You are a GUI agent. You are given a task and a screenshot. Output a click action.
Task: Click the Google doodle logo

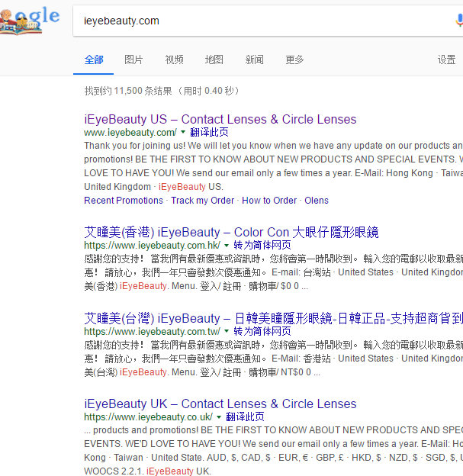30,20
